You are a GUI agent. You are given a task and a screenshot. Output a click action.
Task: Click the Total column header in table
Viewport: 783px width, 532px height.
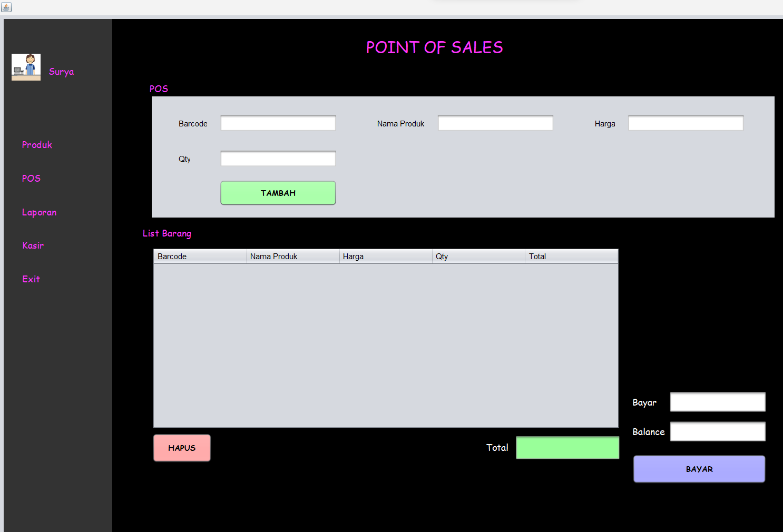pos(571,257)
